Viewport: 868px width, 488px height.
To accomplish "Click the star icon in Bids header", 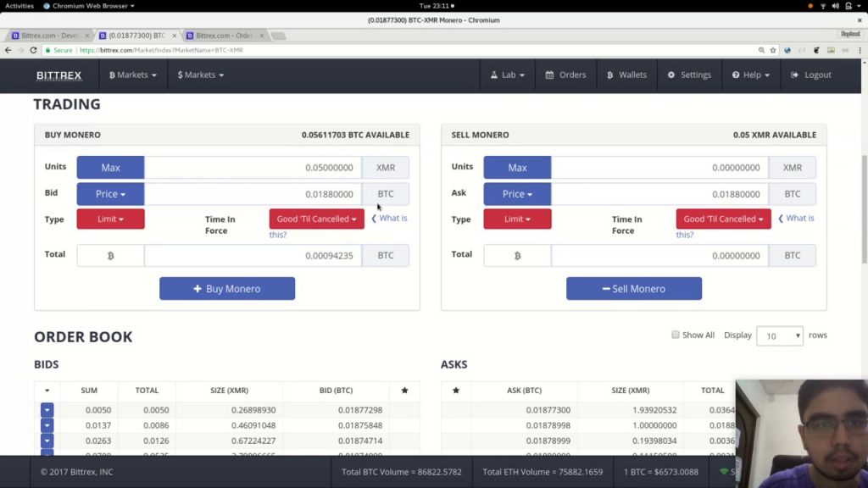I will pos(404,390).
